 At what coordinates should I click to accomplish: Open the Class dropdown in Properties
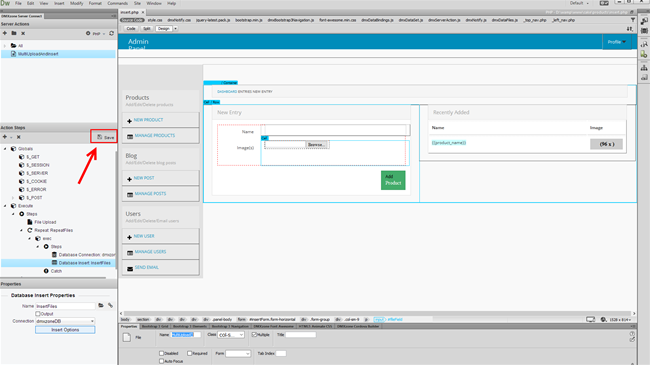(x=231, y=335)
